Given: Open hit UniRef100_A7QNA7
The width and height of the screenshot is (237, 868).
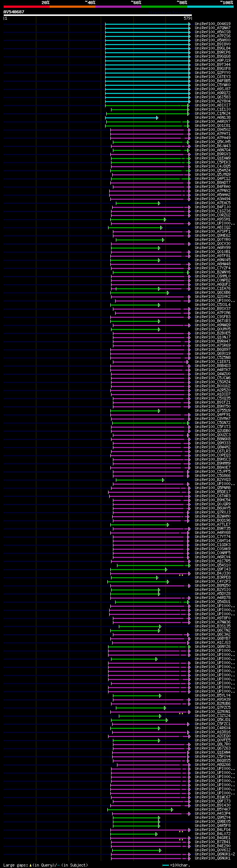Looking at the screenshot, I should (x=213, y=28).
